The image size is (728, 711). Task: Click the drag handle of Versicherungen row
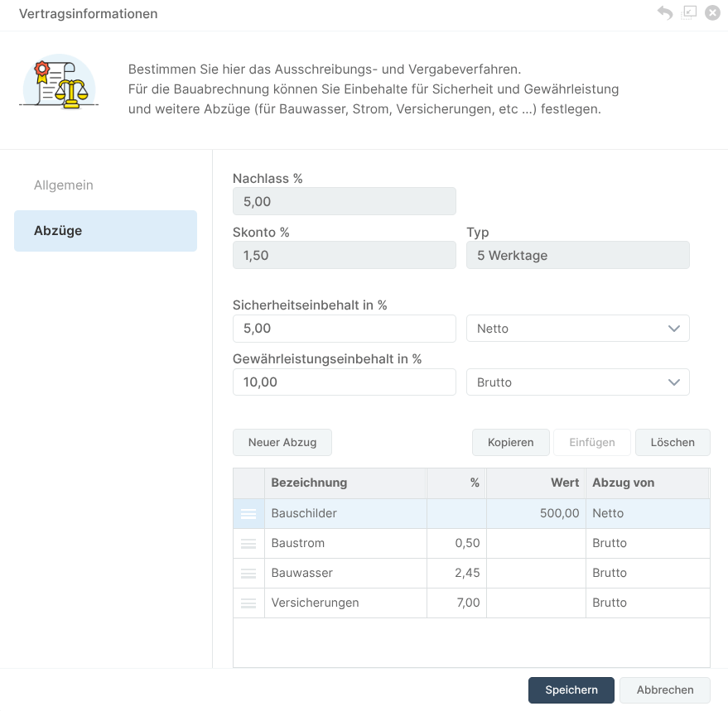pos(248,603)
